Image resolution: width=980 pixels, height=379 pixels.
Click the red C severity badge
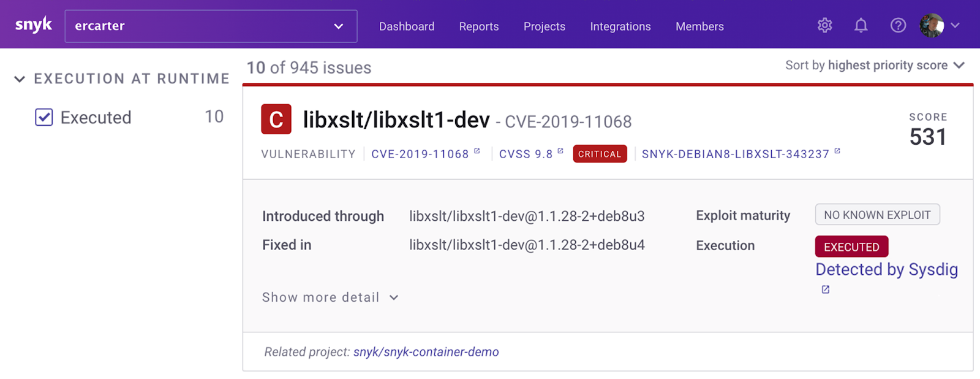[x=276, y=119]
